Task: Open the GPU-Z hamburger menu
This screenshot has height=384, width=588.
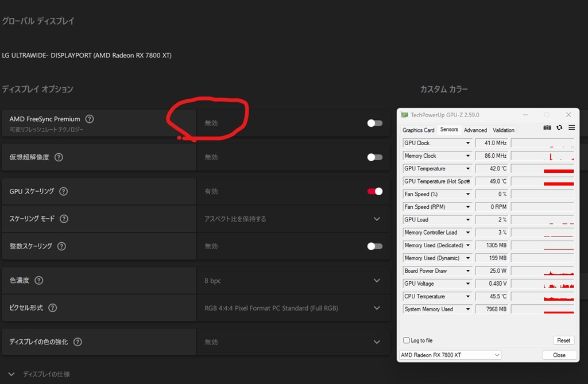Action: pos(571,127)
